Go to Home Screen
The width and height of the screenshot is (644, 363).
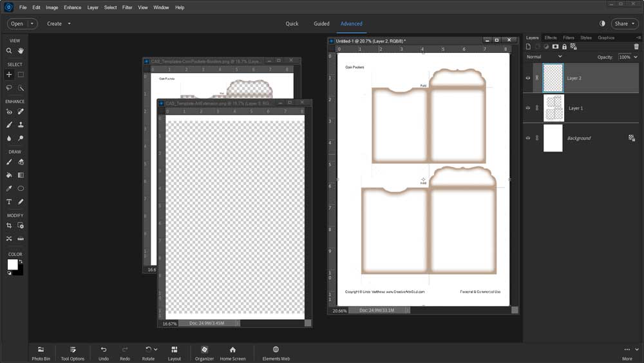pos(232,353)
